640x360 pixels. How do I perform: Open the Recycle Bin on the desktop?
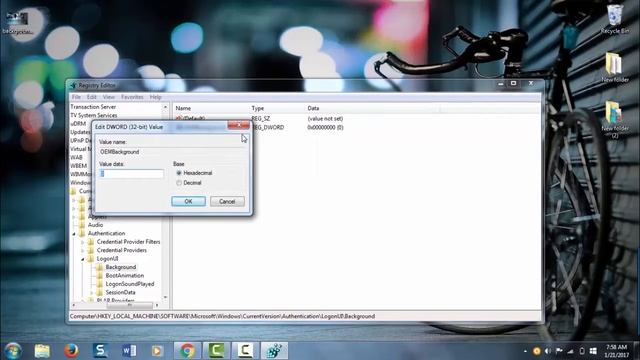click(x=615, y=19)
